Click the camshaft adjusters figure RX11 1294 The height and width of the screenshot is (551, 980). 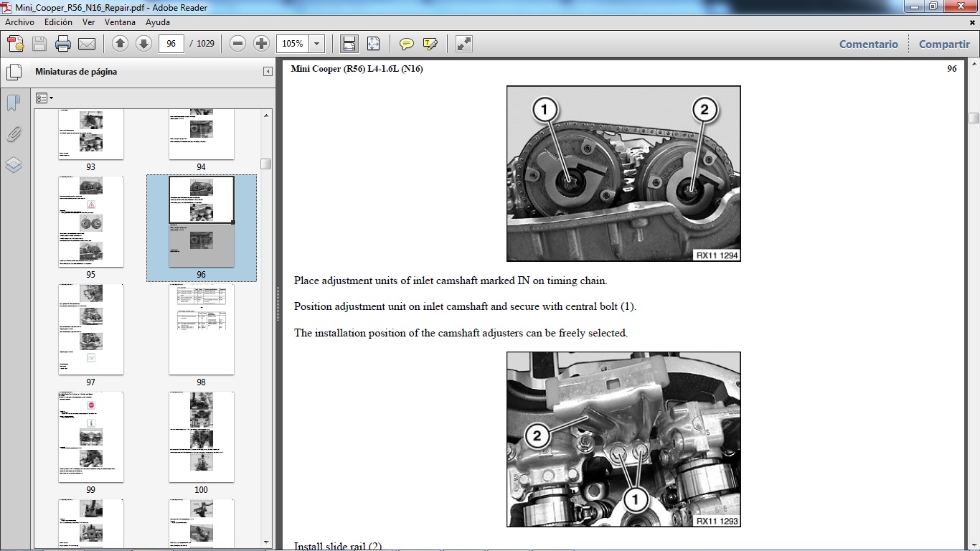pos(623,174)
